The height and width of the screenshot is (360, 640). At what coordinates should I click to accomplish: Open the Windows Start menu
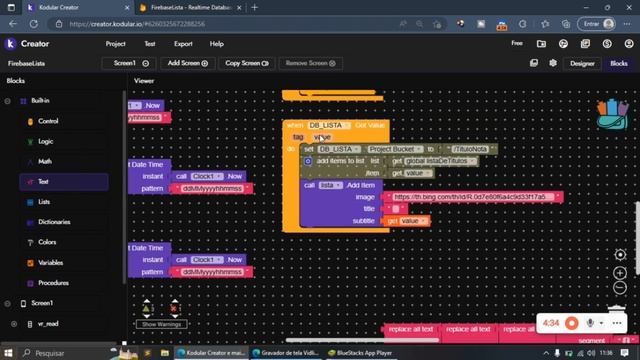point(8,353)
